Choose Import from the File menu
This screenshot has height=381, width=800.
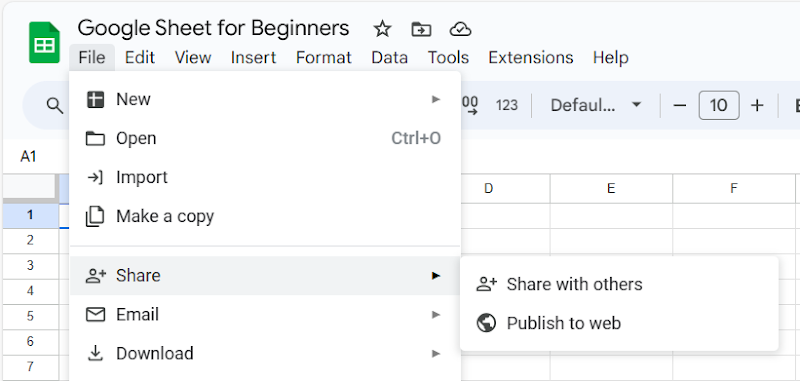[265, 177]
